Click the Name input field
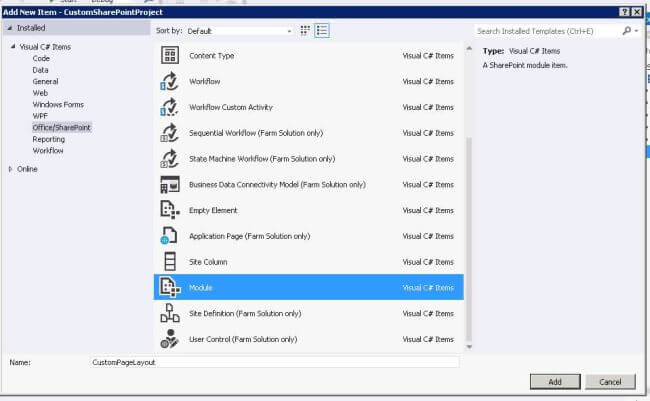Image resolution: width=650 pixels, height=401 pixels. coord(274,362)
